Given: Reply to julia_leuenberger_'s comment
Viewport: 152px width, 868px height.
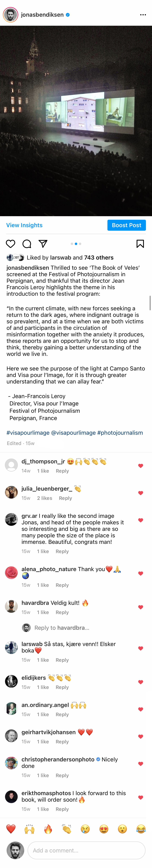Looking at the screenshot, I should pyautogui.click(x=65, y=498).
